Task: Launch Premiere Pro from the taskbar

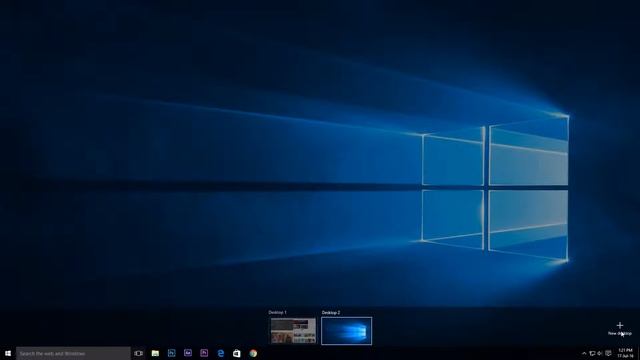Action: click(x=204, y=353)
